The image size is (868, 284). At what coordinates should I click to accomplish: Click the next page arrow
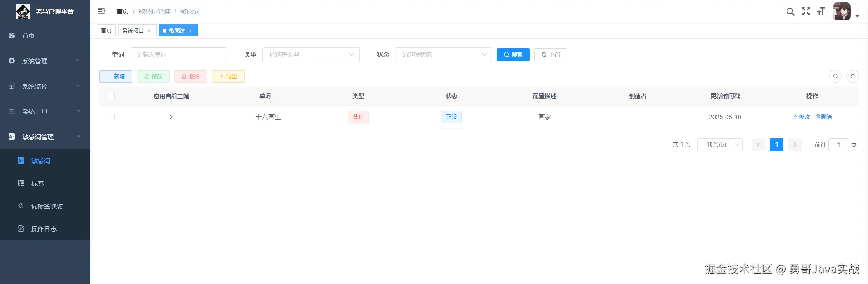tap(795, 145)
